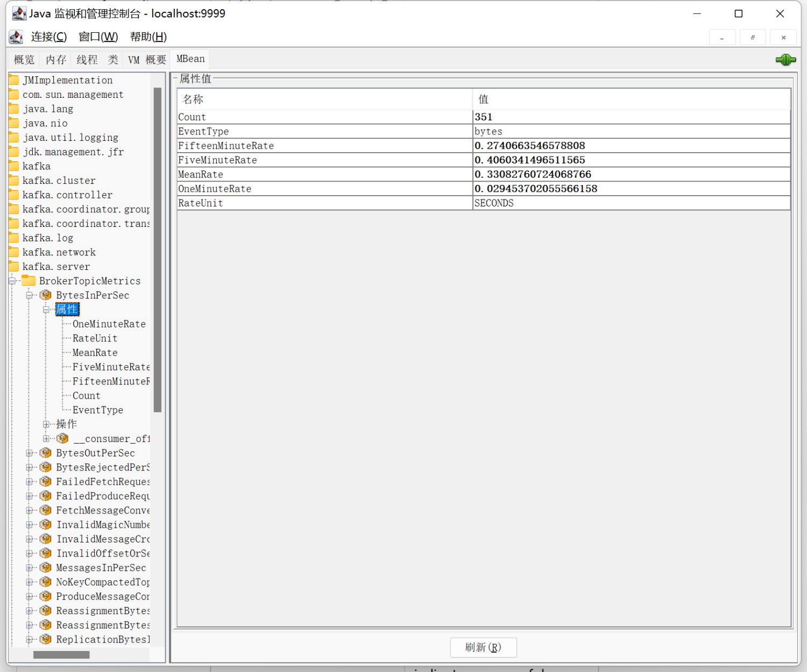Minimize the inner connection window

coord(722,38)
